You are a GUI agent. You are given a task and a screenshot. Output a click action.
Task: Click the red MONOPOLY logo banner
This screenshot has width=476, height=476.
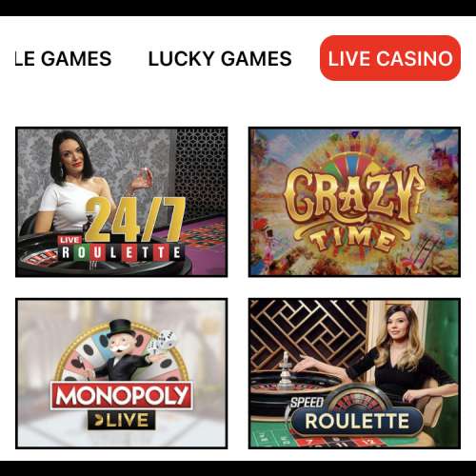coord(122,396)
